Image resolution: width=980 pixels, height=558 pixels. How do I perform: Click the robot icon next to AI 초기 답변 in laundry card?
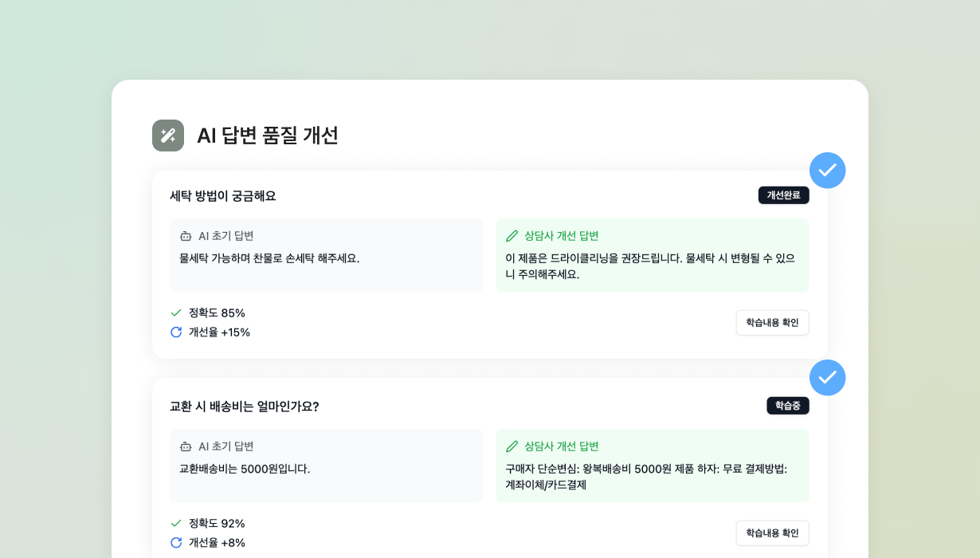(185, 236)
